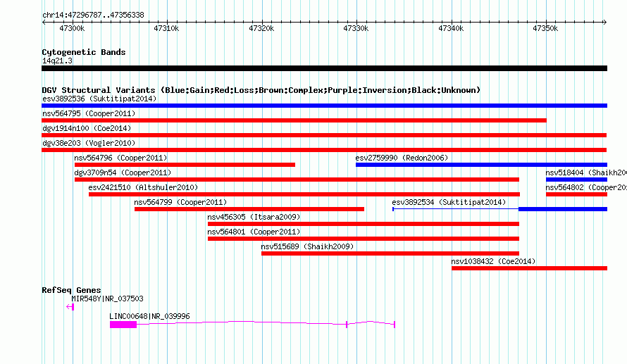Click the ruler's left arrow end

click(x=44, y=23)
